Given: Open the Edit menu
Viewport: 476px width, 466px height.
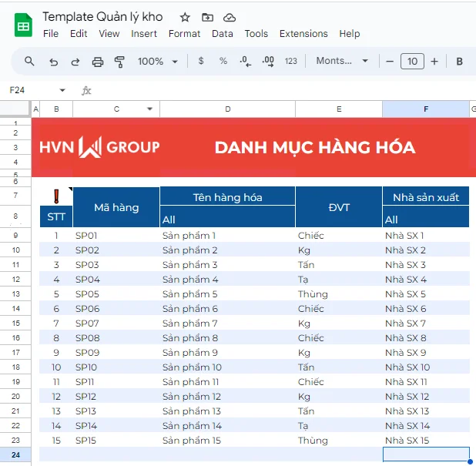Looking at the screenshot, I should click(79, 34).
